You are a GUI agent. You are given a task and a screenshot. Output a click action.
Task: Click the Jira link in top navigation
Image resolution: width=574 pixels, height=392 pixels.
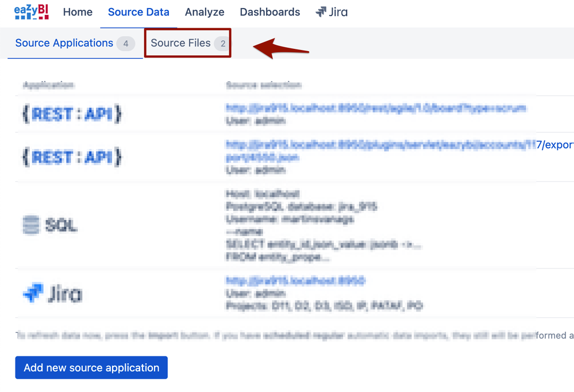tap(332, 12)
